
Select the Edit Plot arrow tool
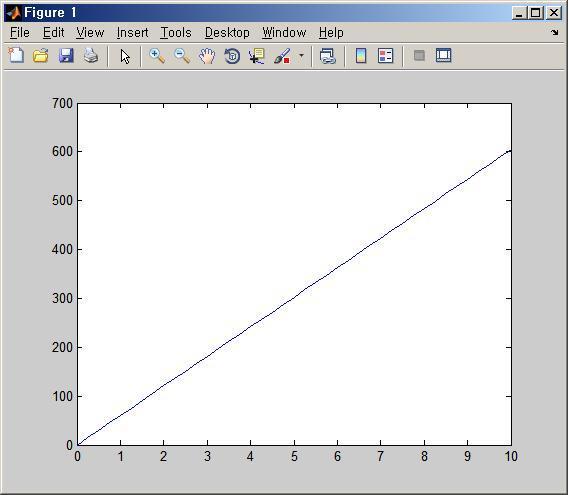coord(125,57)
